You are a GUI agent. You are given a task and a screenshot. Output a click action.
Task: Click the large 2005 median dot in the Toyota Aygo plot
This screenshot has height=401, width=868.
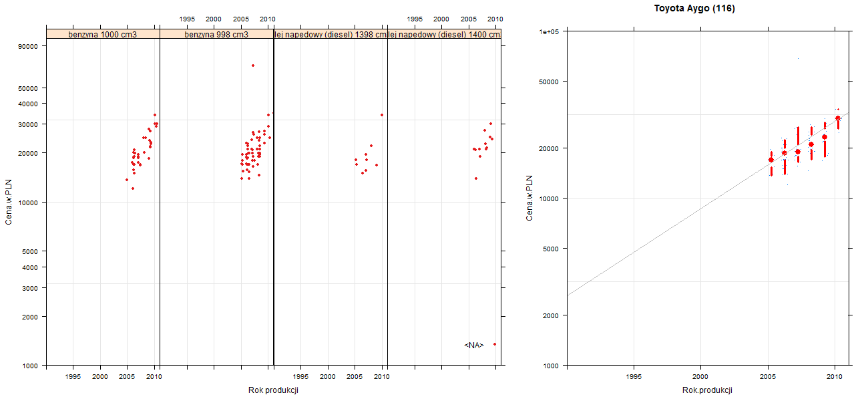(771, 160)
